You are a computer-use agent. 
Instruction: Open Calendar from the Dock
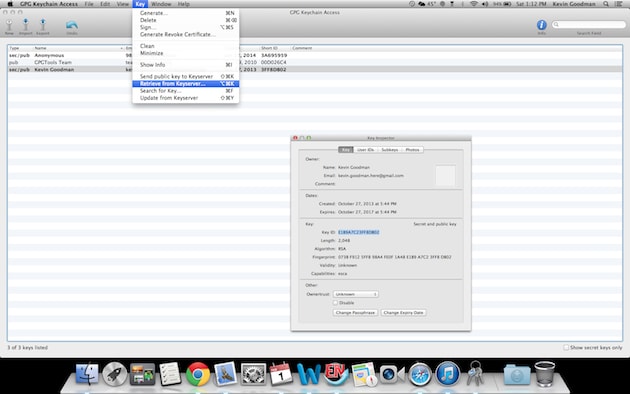point(280,374)
